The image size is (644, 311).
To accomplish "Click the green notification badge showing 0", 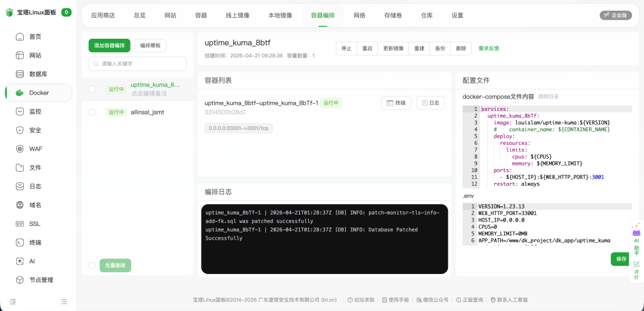I will (x=67, y=13).
